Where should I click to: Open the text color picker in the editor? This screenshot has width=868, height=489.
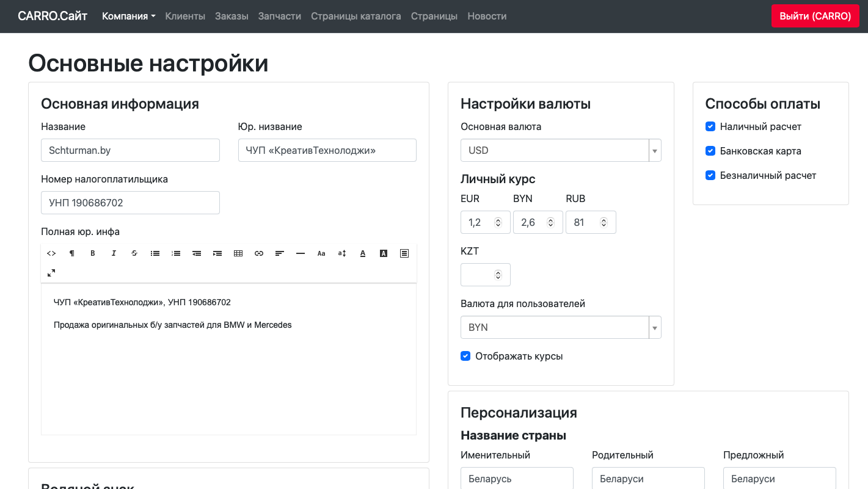click(363, 253)
